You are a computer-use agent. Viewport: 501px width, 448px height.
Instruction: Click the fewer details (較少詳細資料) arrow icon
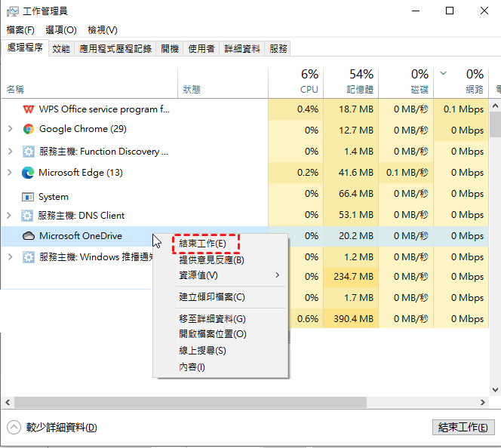coord(14,427)
